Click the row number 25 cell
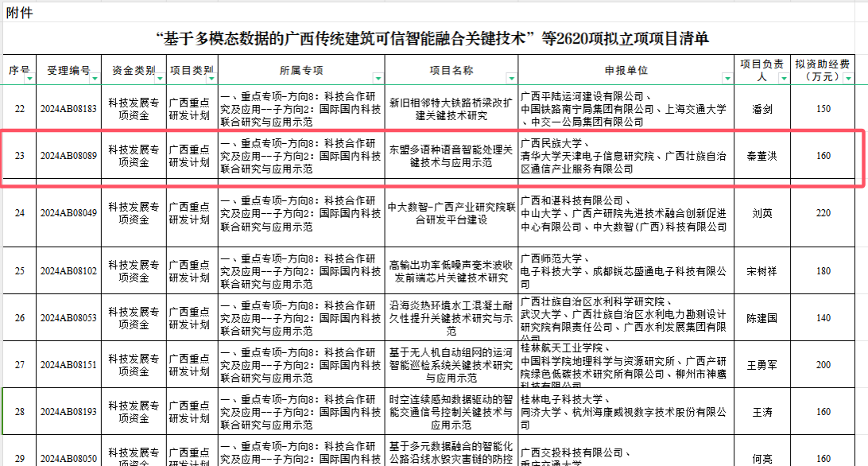This screenshot has height=466, width=868. 20,271
